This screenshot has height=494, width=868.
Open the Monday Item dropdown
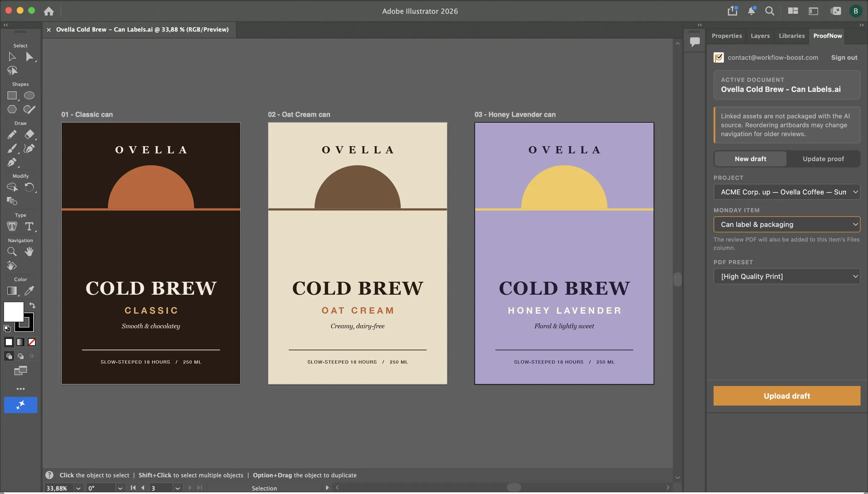click(787, 225)
